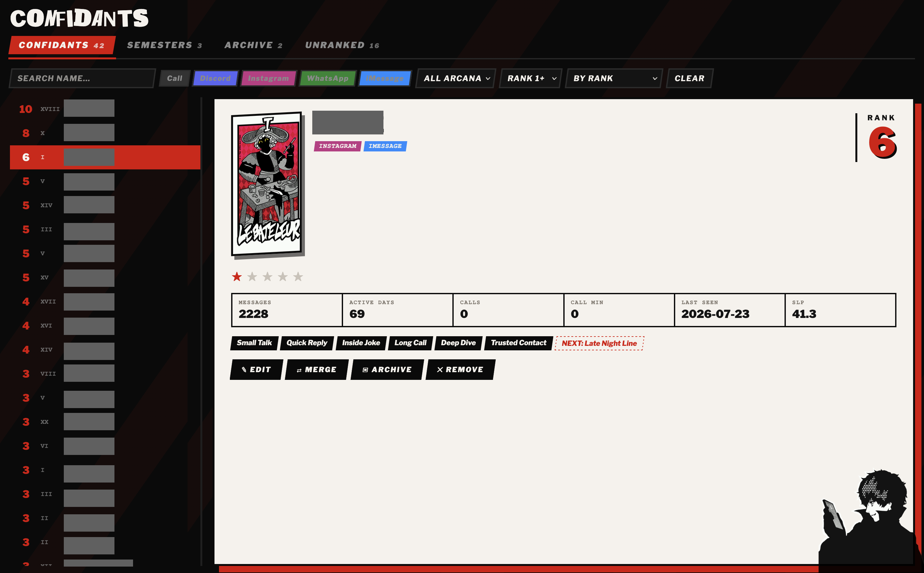Click the Messages 2228 stat
Viewport: 924px width, 573px height.
(x=287, y=310)
